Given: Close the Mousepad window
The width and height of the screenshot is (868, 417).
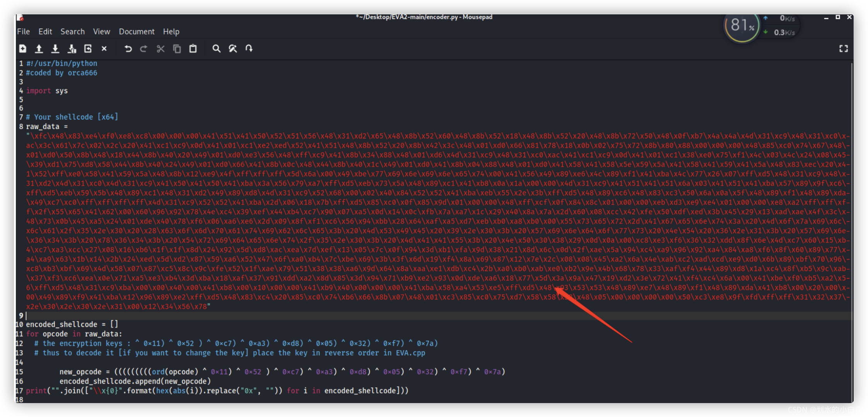Looking at the screenshot, I should click(849, 17).
